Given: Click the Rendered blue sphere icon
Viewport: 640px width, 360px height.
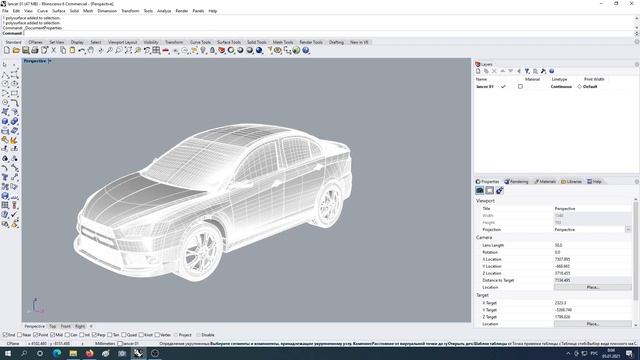Looking at the screenshot, I should (259, 50).
